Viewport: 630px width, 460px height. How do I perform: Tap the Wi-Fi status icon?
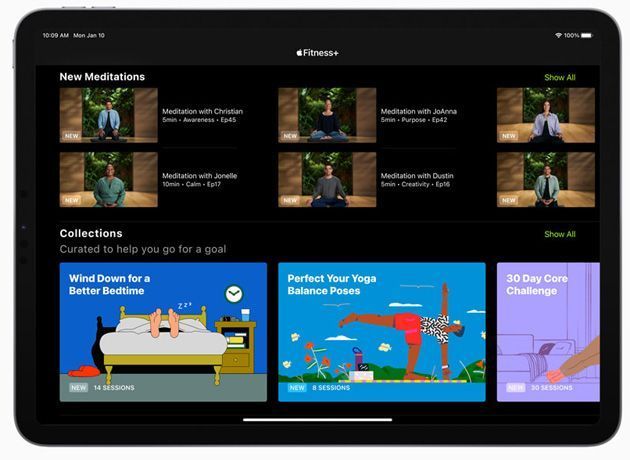557,35
